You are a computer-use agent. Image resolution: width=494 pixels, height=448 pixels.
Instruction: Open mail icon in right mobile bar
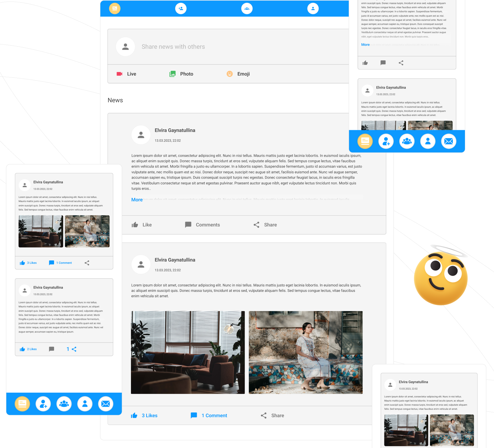[x=448, y=141]
